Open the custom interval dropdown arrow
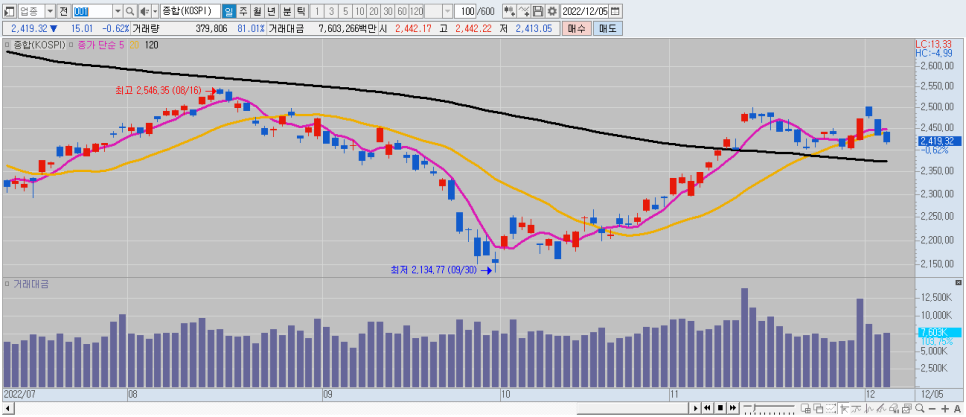This screenshot has width=966, height=417. (x=447, y=11)
